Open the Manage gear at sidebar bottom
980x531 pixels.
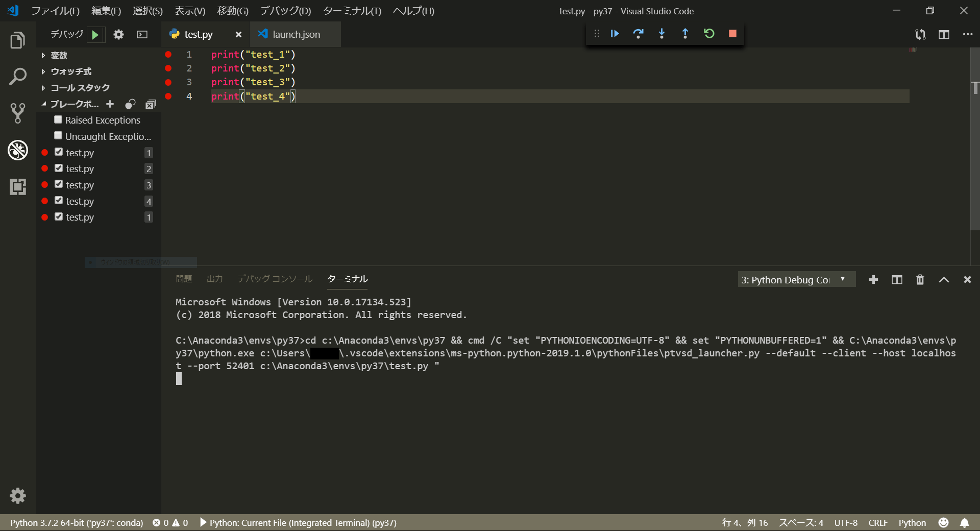pos(18,495)
